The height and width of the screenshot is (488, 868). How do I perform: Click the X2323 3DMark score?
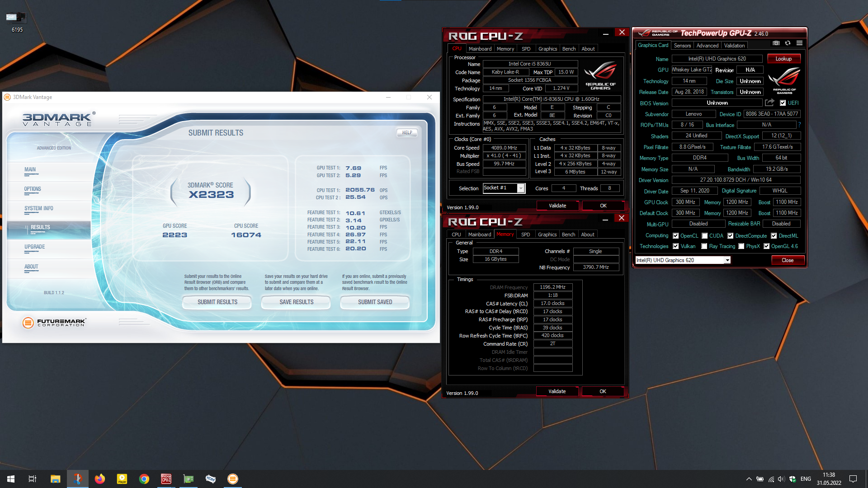click(x=211, y=195)
